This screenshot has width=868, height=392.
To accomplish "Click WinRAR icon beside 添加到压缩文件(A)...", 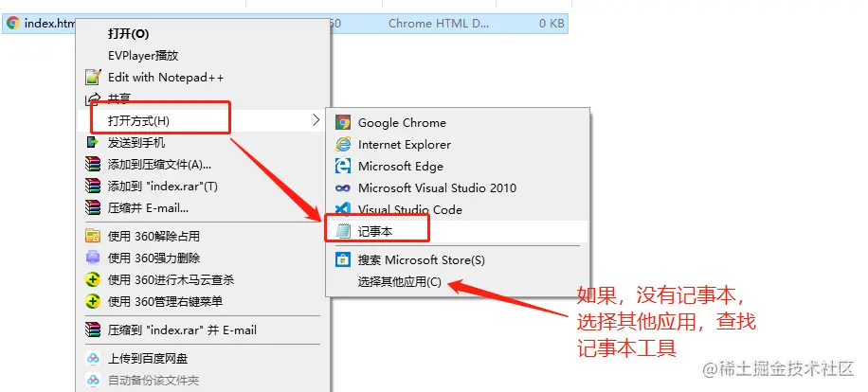I will [93, 164].
